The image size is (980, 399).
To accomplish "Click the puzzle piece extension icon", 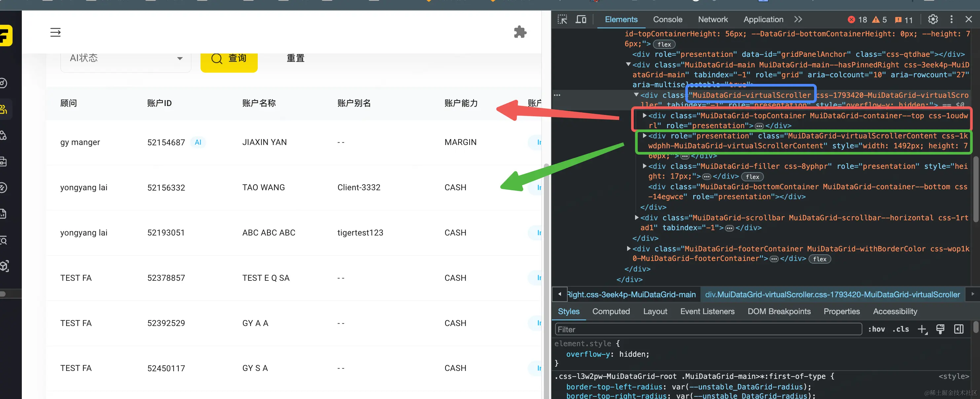I will 520,32.
